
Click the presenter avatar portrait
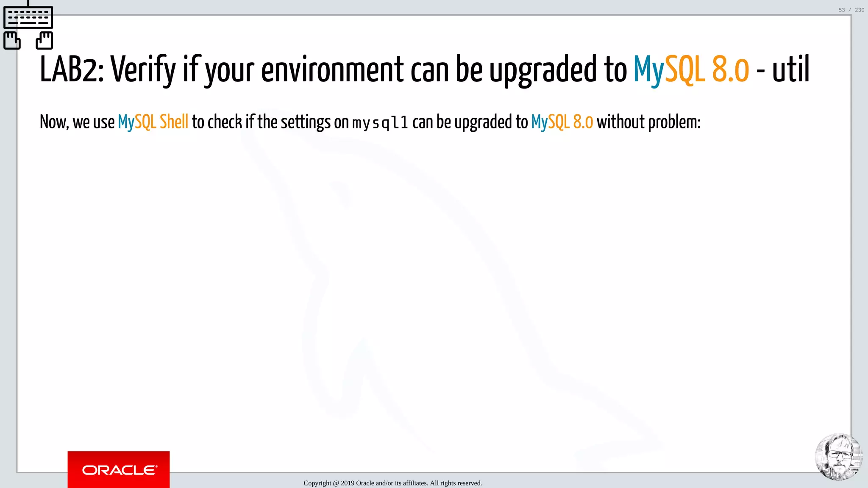838,456
